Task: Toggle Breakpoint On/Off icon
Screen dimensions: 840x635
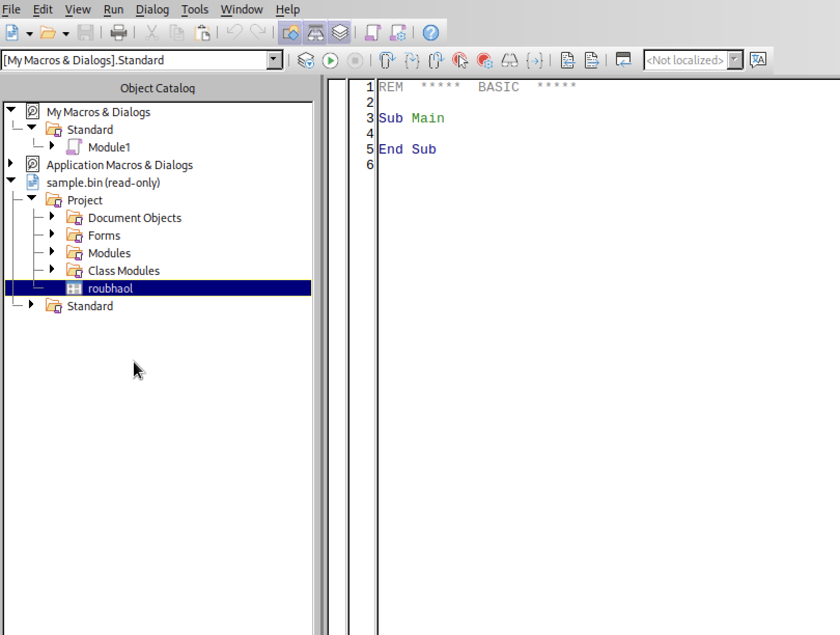Action: (x=460, y=60)
